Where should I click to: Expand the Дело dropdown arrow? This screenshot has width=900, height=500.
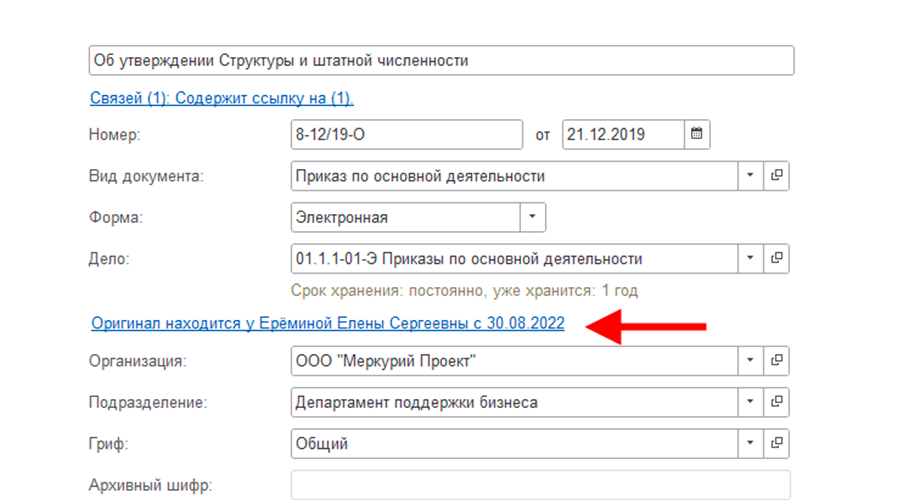click(750, 258)
